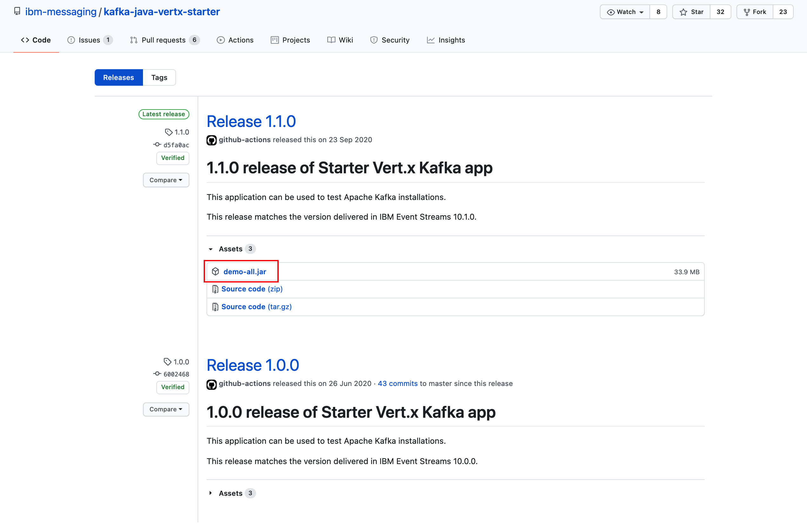807x532 pixels.
Task: Open the 43 commits link
Action: [397, 383]
